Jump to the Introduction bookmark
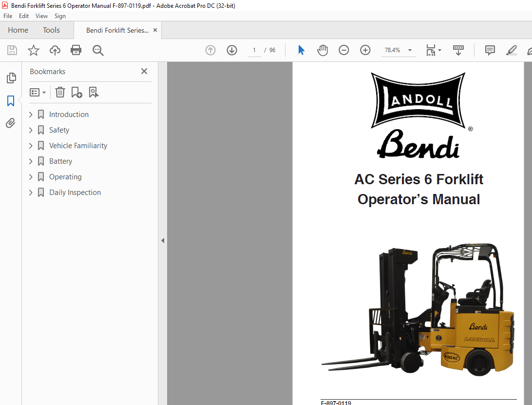Screen dimensions: 532x405 (x=69, y=115)
